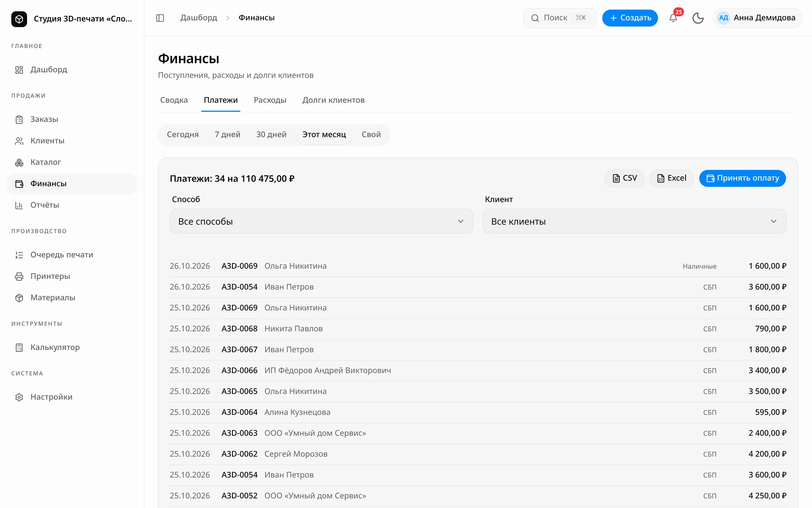Click the Создать button
This screenshot has height=508, width=812.
coord(630,18)
